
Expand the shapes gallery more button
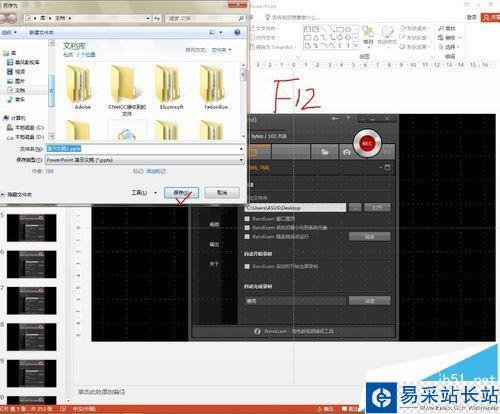(x=356, y=46)
